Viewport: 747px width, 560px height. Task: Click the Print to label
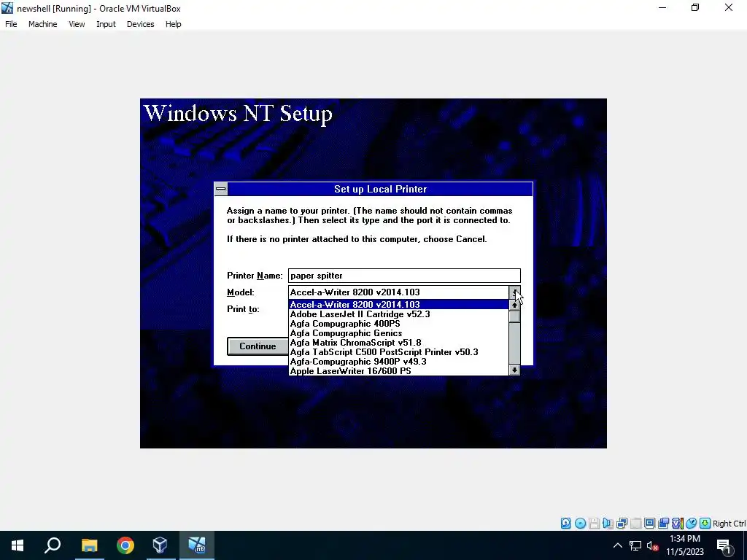pyautogui.click(x=243, y=309)
